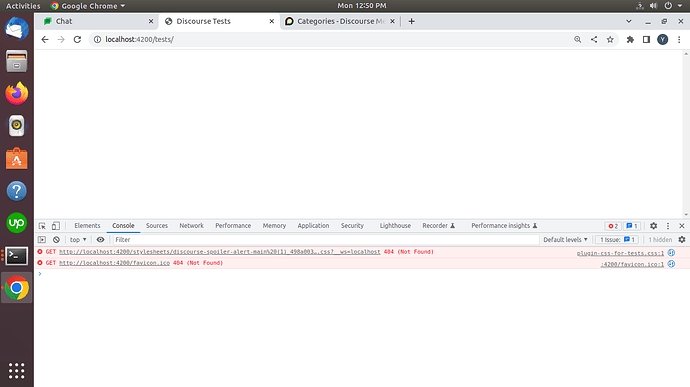Open Ubuntu Software from the dock
This screenshot has width=690, height=387.
[x=17, y=158]
